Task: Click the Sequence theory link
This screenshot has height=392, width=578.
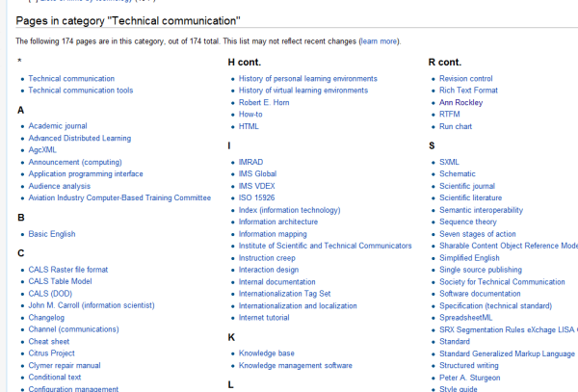Action: click(468, 222)
